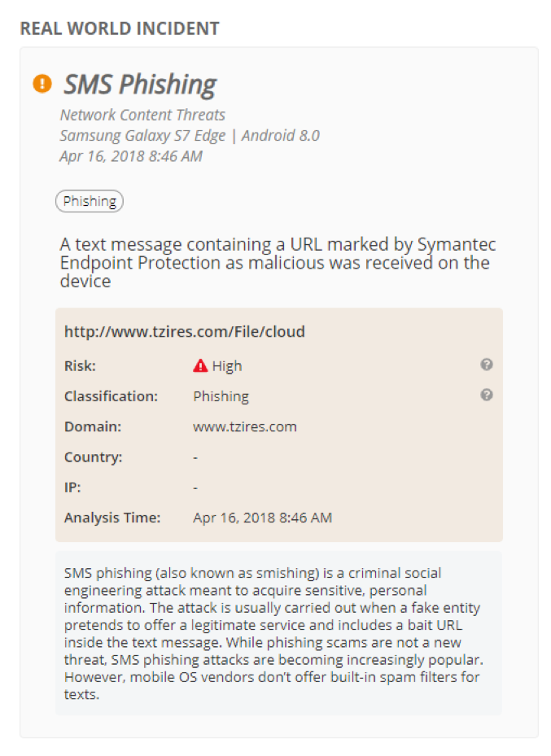This screenshot has height=756, width=551.
Task: Click the smishing description paragraph
Action: point(273,634)
